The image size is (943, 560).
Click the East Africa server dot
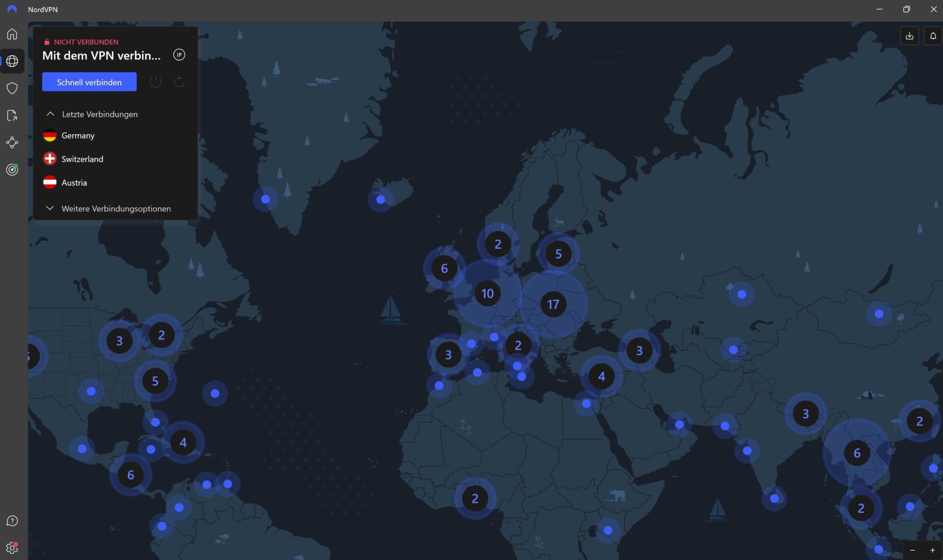tap(608, 530)
